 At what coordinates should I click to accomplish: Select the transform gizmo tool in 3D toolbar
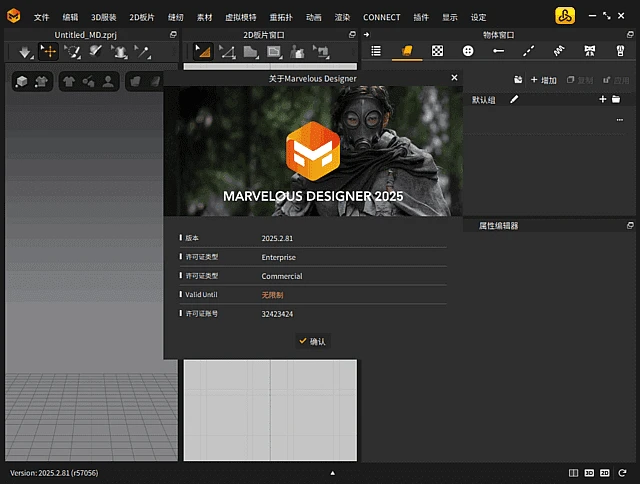[47, 51]
